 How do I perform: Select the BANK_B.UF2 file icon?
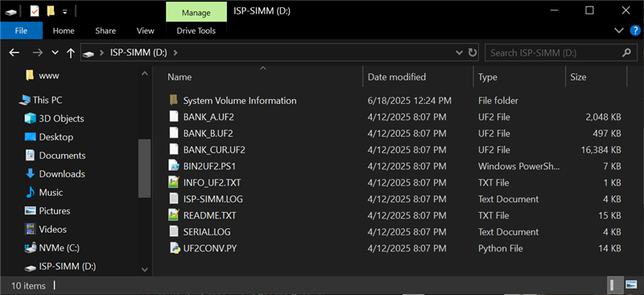click(174, 133)
